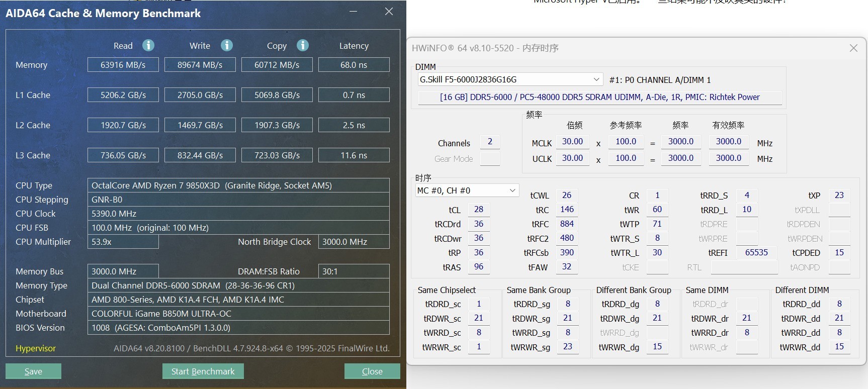Screen dimensions: 868x389
Task: Click the tXP value 23
Action: click(x=839, y=196)
